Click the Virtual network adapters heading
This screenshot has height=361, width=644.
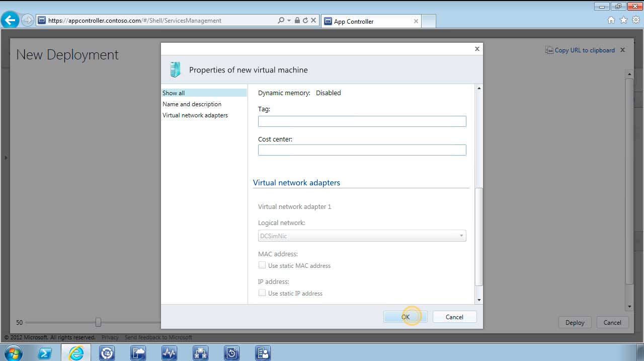pyautogui.click(x=296, y=183)
